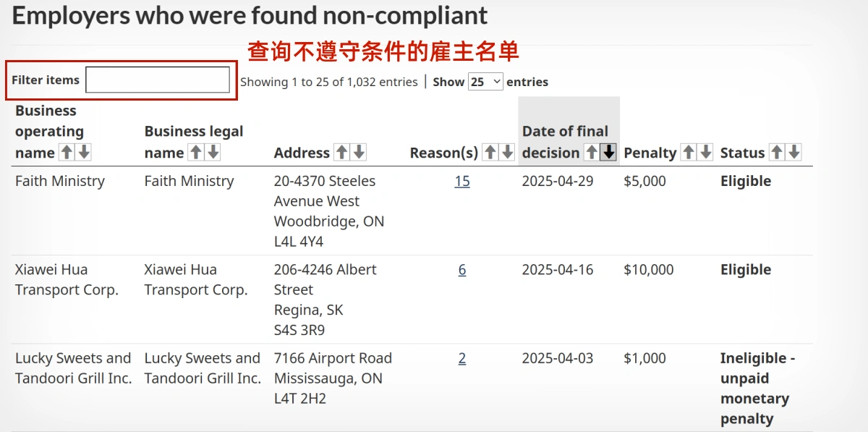Sort Business operating name descending arrow
868x432 pixels.
pyautogui.click(x=84, y=152)
